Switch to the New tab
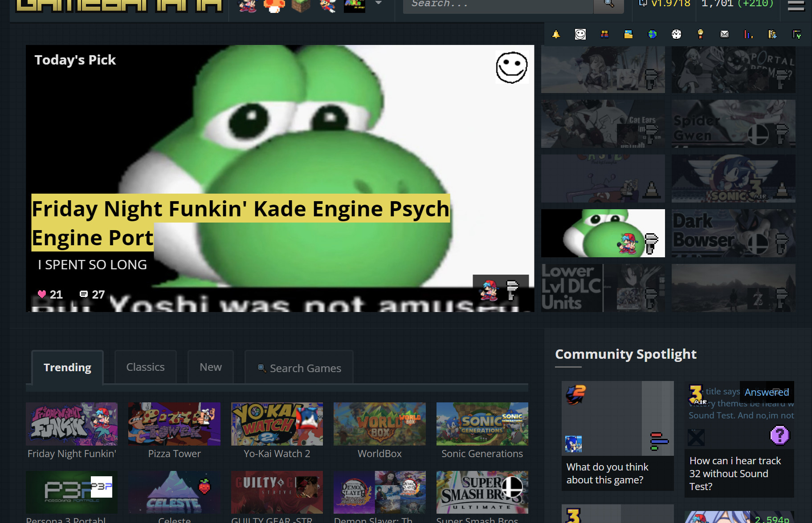 (210, 367)
